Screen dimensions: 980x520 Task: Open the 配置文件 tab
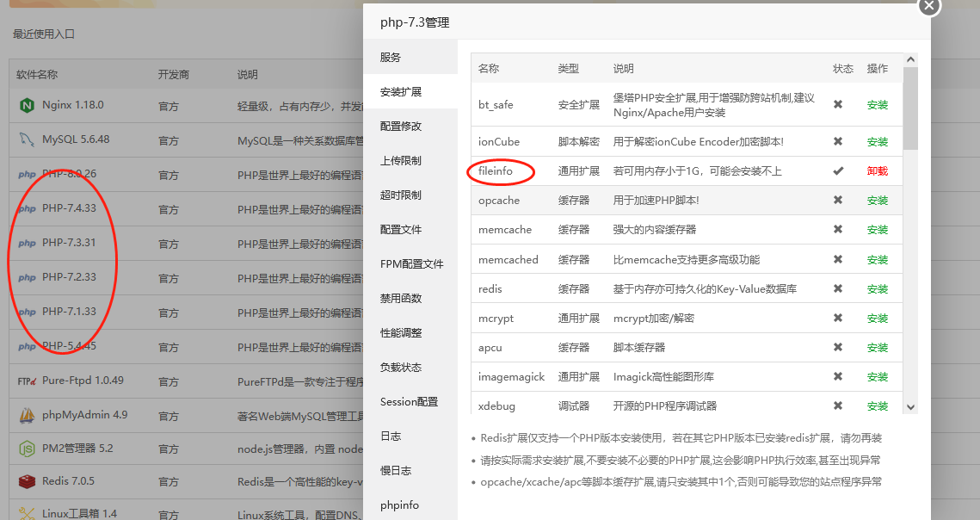pyautogui.click(x=410, y=229)
